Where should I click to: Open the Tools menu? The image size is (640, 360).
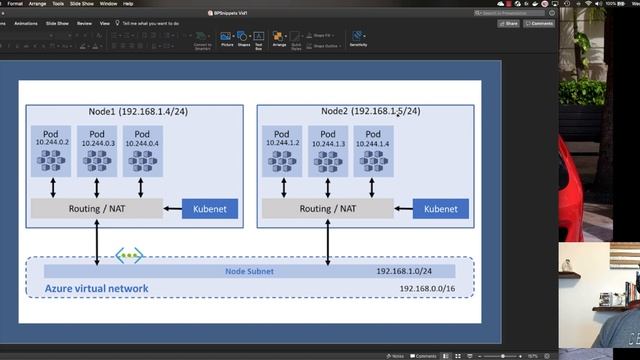coord(58,4)
